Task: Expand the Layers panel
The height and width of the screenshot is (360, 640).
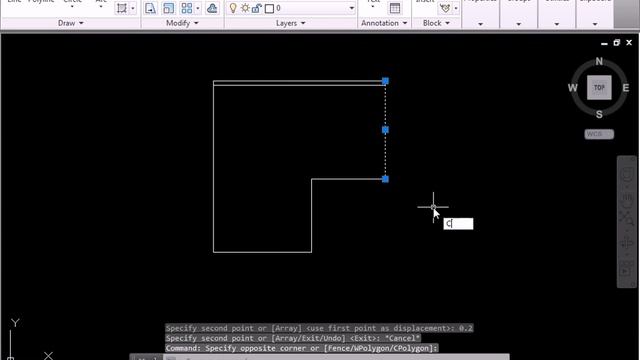Action: coord(291,23)
